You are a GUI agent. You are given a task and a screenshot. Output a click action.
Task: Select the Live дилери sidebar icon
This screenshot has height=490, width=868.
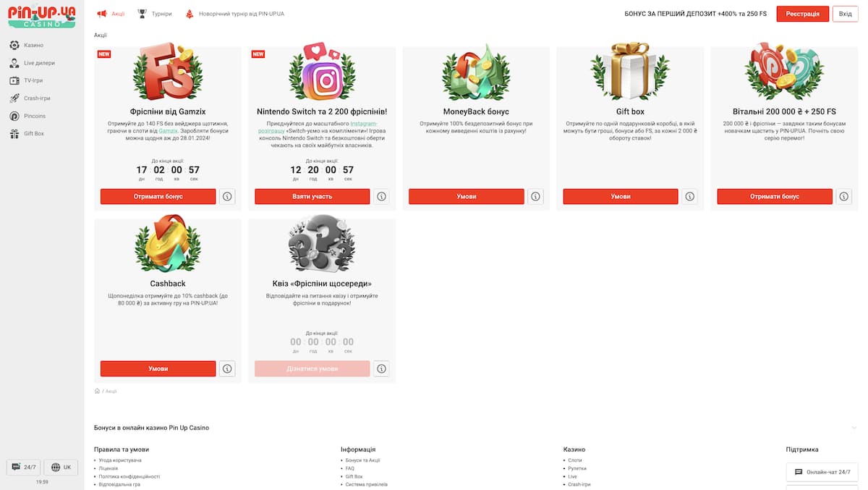15,63
